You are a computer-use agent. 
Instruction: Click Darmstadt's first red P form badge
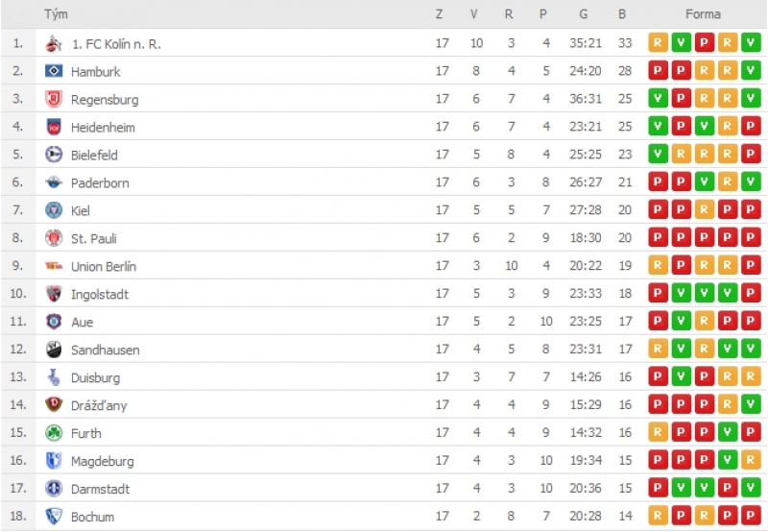pos(658,488)
